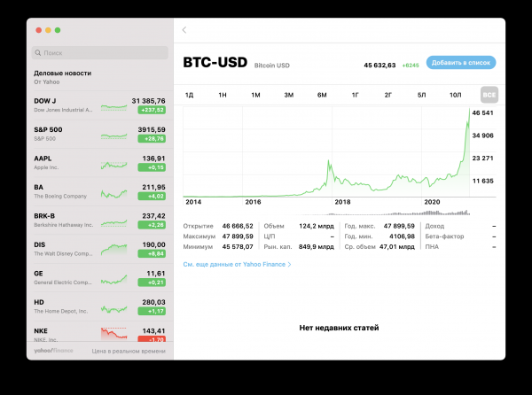
Task: Minimize the window with yellow button
Action: pos(48,30)
